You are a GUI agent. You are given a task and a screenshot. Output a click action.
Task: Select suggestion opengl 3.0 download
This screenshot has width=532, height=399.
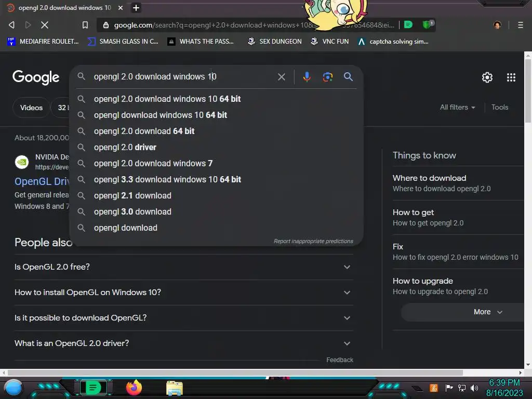(217, 212)
